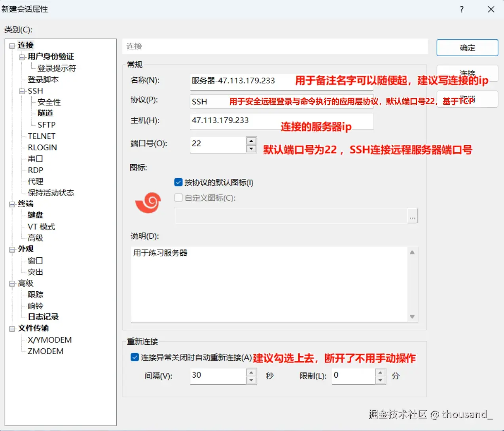Decrease port number with down arrow

pyautogui.click(x=251, y=149)
